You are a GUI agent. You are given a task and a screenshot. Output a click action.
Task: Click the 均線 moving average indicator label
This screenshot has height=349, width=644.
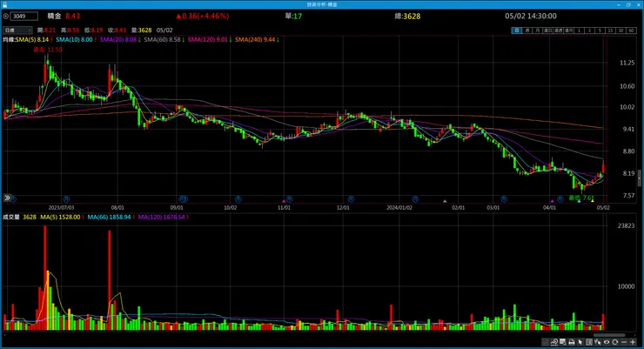point(8,40)
